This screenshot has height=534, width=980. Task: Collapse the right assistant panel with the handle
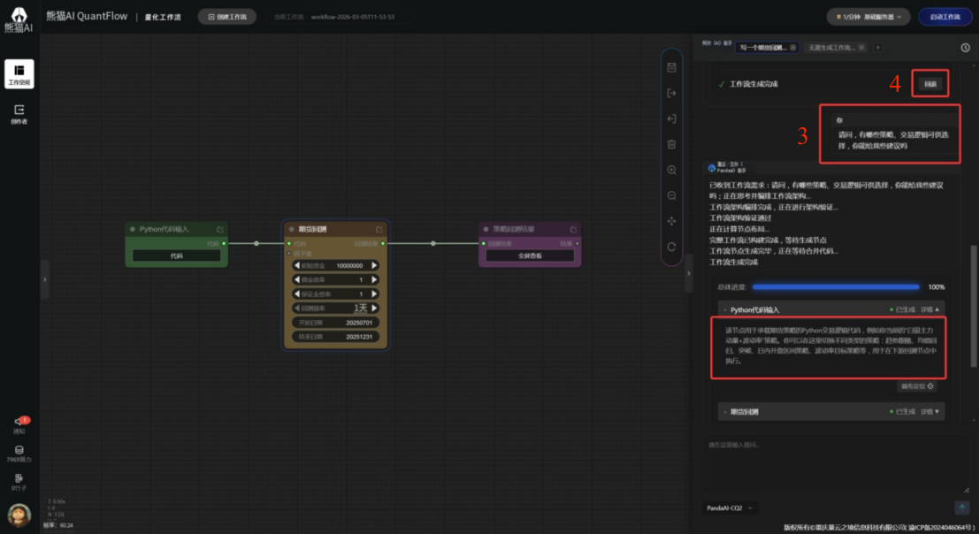pos(689,273)
